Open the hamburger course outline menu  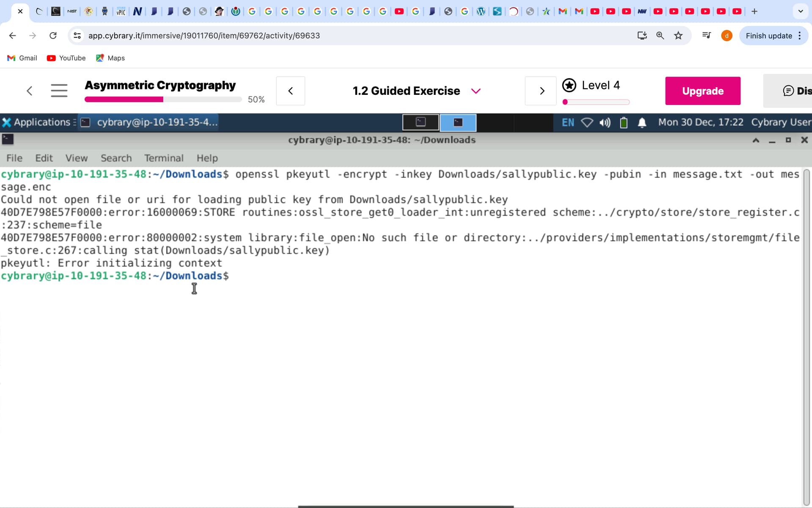(59, 91)
